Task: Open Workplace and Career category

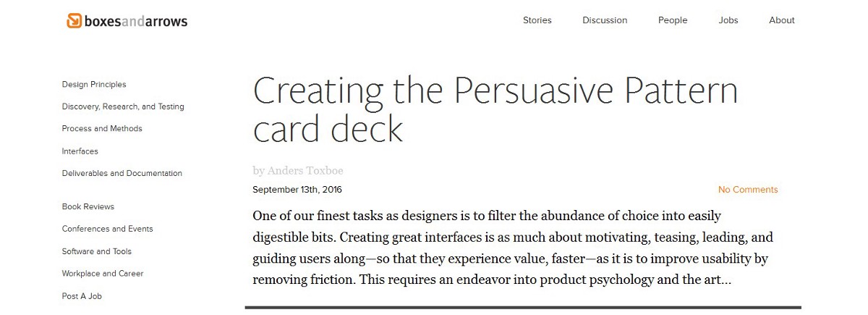Action: click(103, 274)
